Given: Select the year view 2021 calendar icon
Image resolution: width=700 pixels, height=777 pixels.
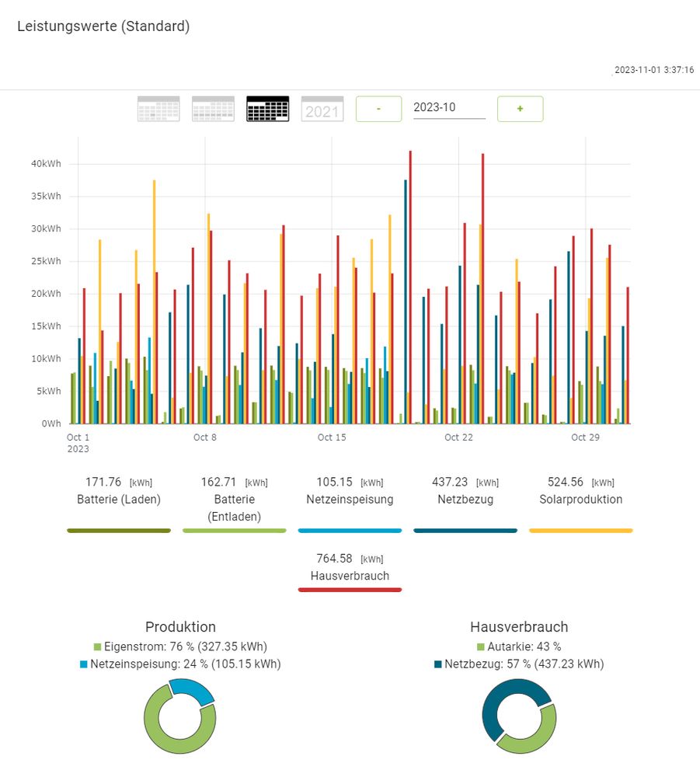Looking at the screenshot, I should pos(322,109).
